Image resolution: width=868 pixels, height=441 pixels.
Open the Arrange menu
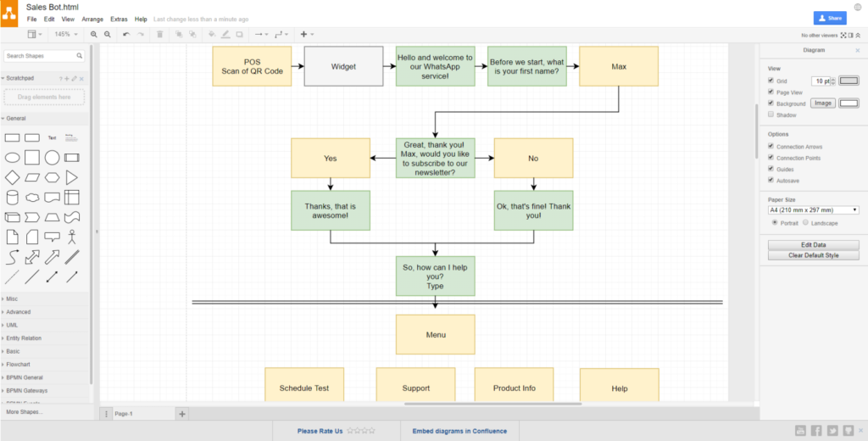coord(92,19)
